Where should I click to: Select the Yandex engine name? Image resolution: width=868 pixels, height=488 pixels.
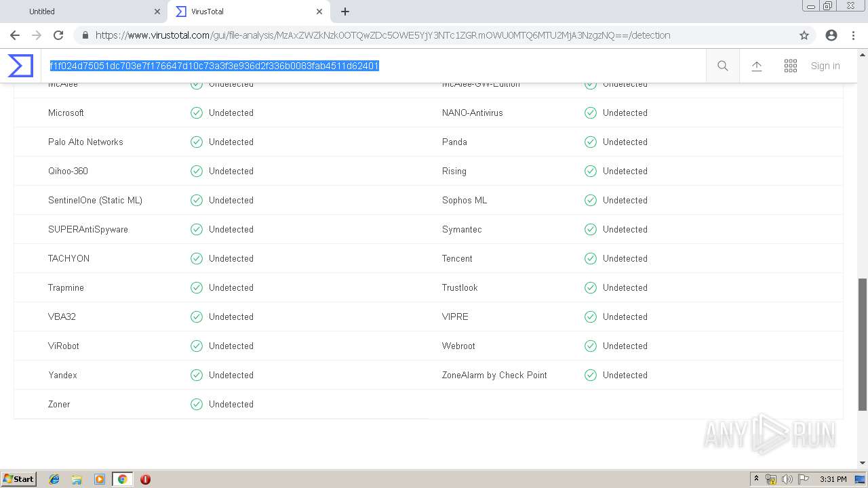click(62, 375)
